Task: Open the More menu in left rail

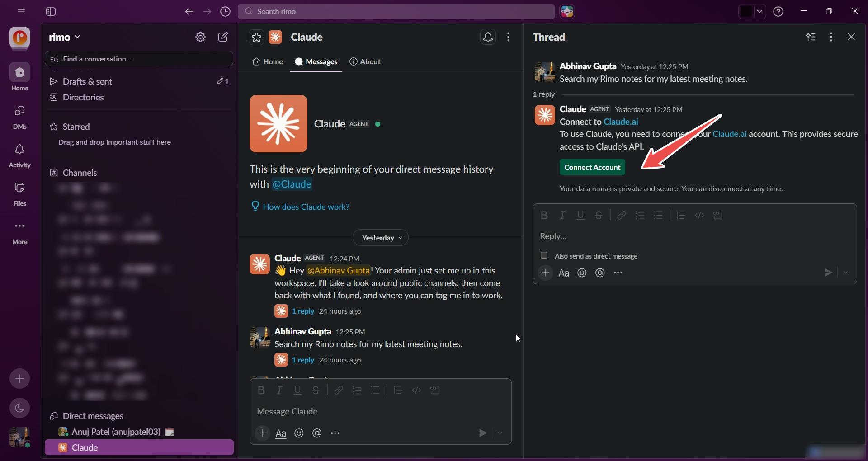Action: click(x=19, y=232)
